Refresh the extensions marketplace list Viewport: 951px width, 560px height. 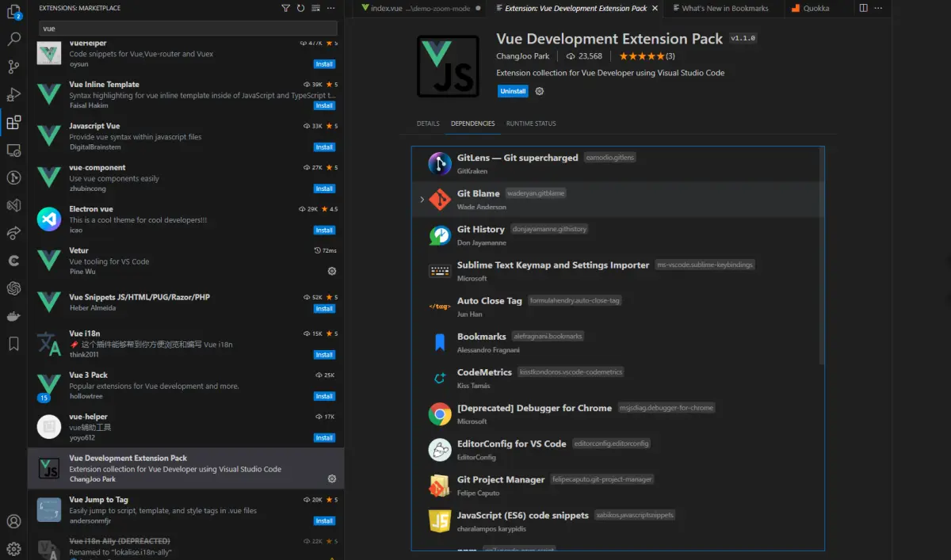pos(300,8)
